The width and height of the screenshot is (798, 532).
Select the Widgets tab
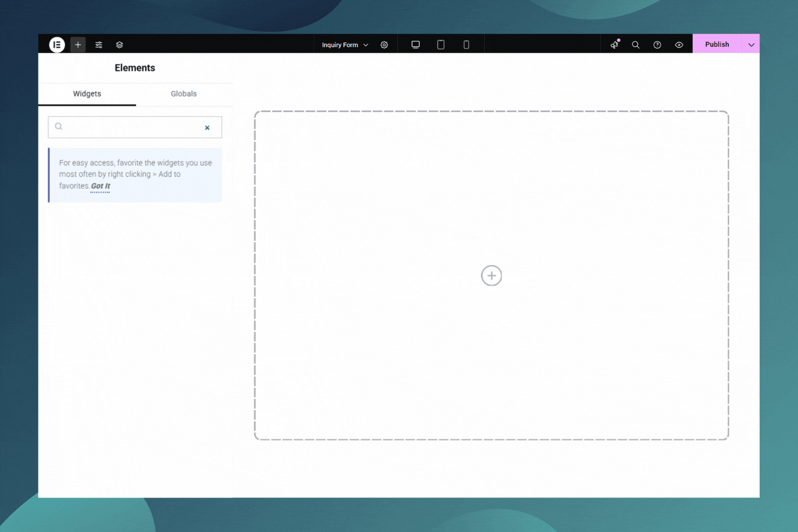pos(87,94)
